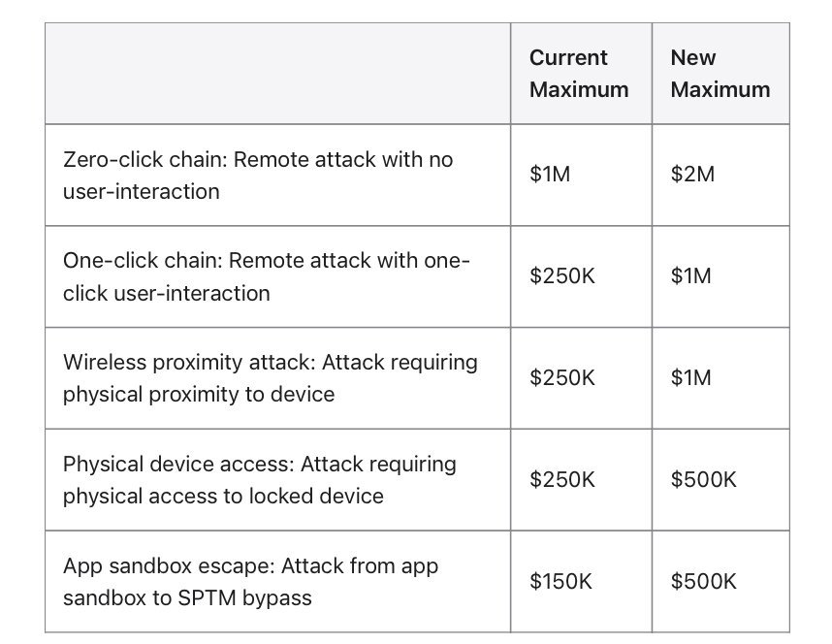Click the empty top-left header cell
This screenshot has height=644, width=832.
tap(277, 74)
